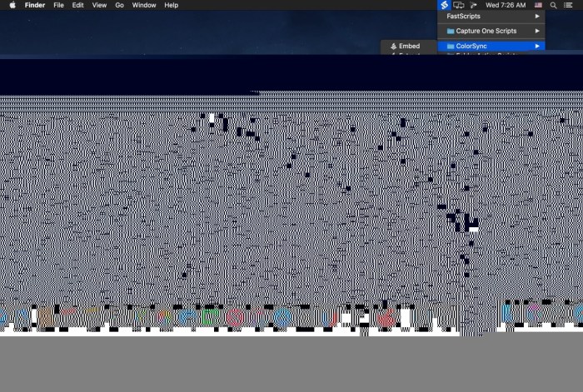
Task: Click the Capture One Scripts folder icon
Action: (451, 32)
